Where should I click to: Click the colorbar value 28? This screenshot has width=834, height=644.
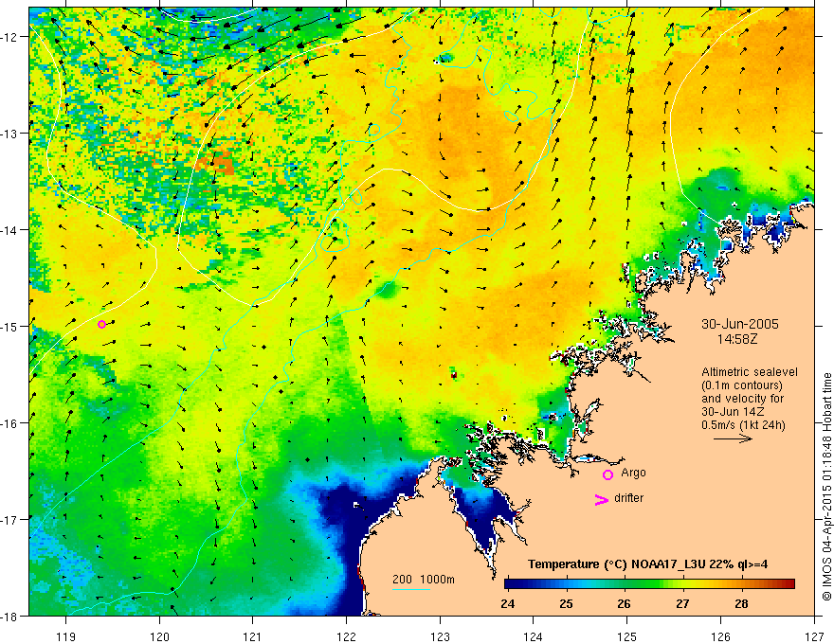pos(741,604)
